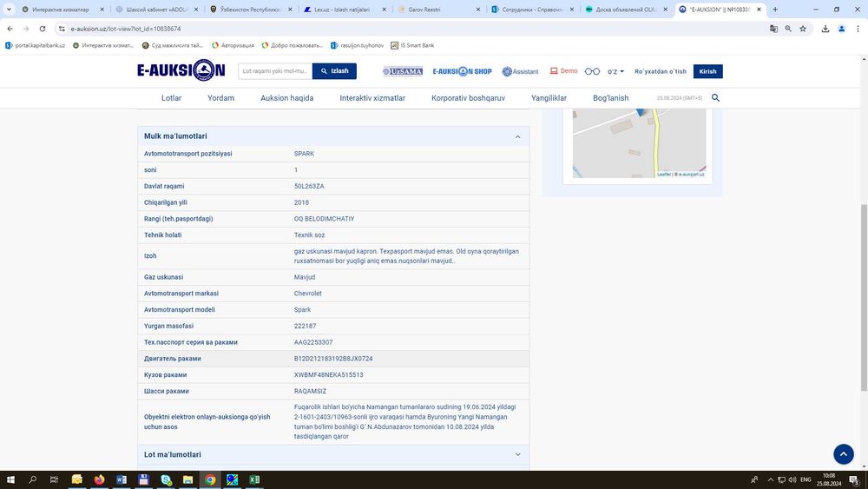Open the UzSAMA partner link
Viewport: 868px width, 489px height.
[403, 71]
